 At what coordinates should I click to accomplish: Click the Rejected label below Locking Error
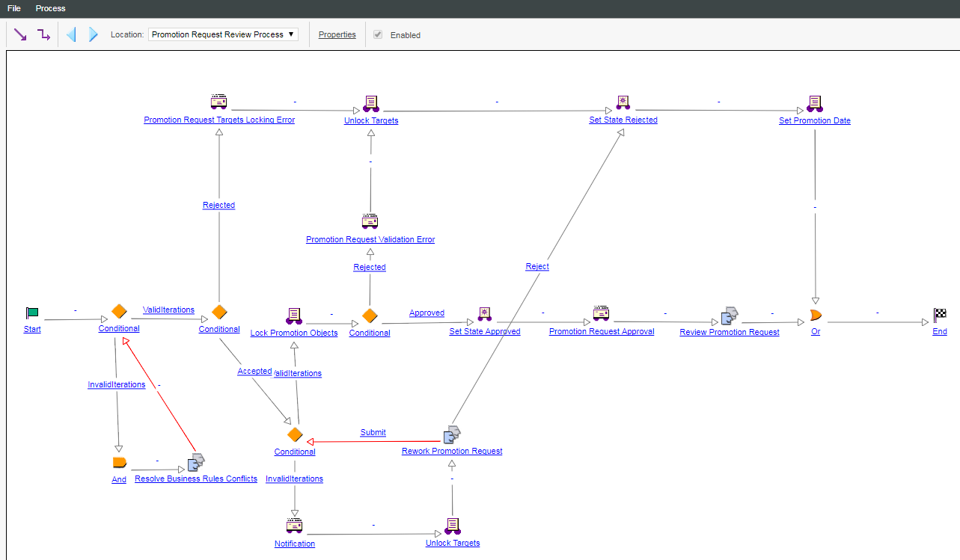tap(218, 205)
